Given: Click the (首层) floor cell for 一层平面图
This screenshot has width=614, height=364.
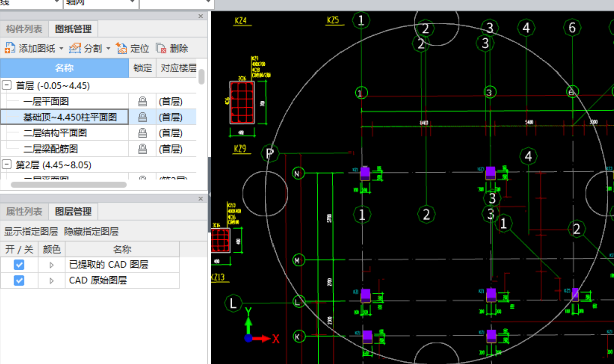Looking at the screenshot, I should click(170, 102).
